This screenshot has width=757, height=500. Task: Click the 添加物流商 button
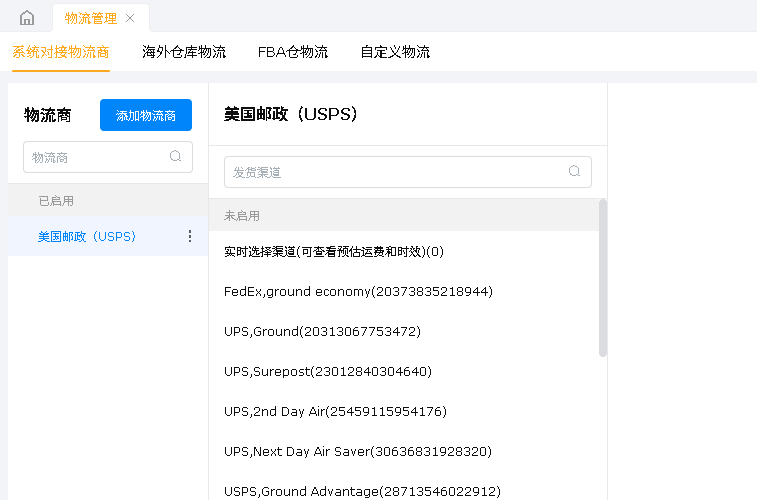coord(146,115)
